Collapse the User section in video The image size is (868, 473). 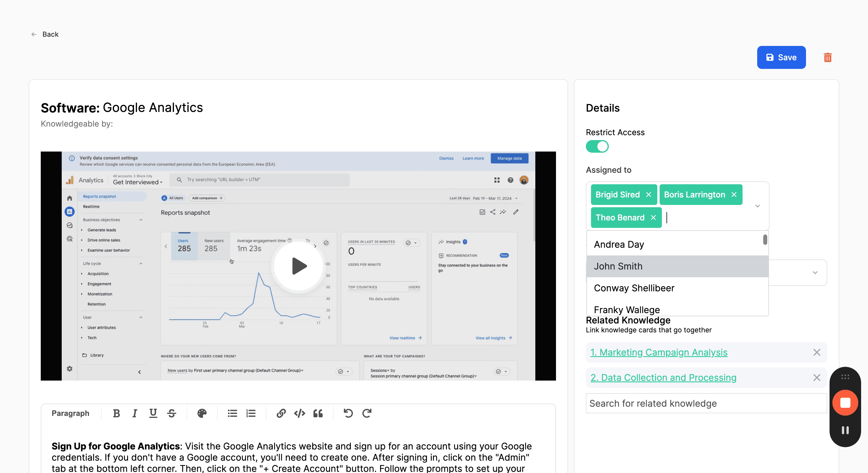point(141,317)
